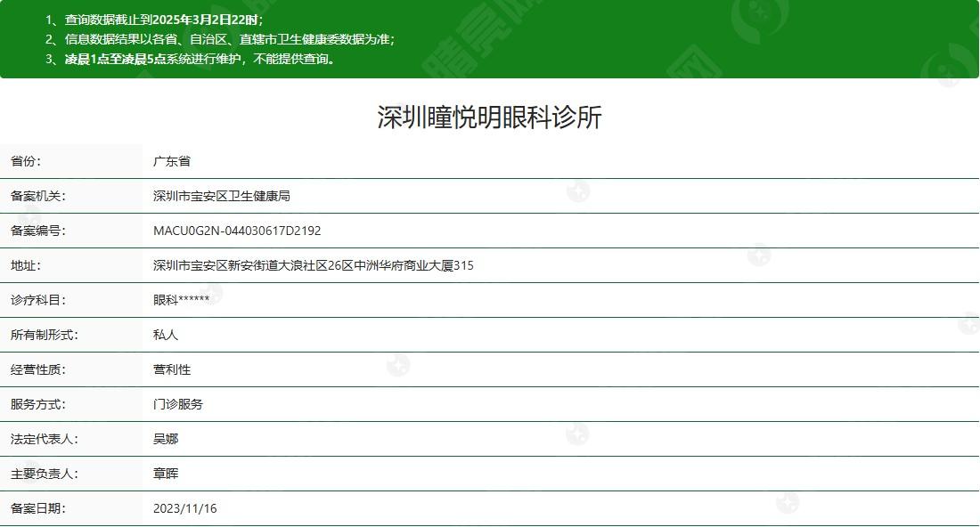Select filing number MACU0G2N-044030617D2192
Screen dimensions: 980x527
[x=237, y=231]
